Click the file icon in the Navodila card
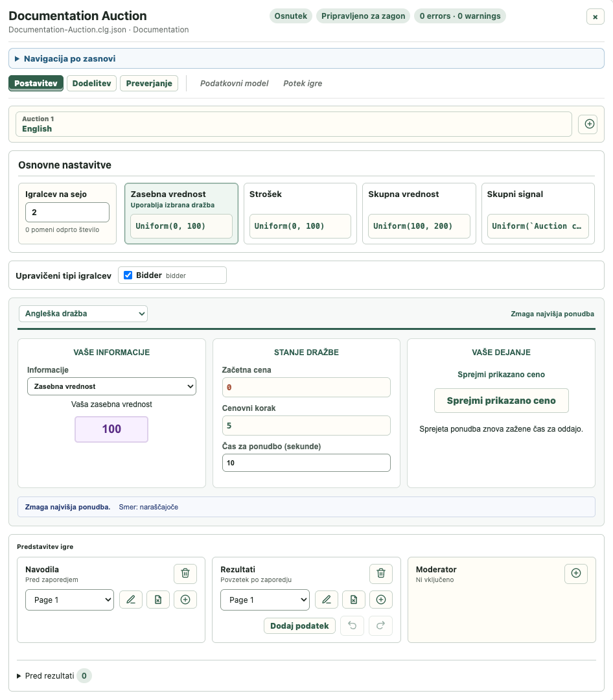 click(158, 600)
